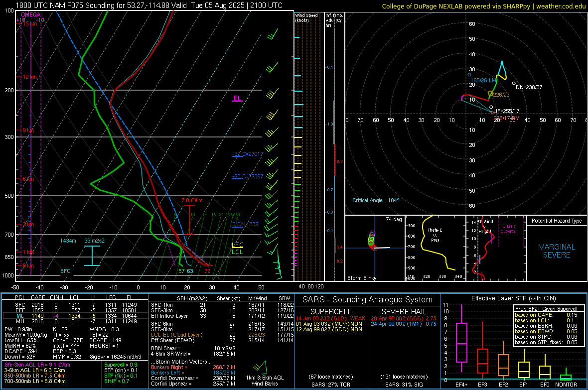Click the 'SigSvr = 16245 m3/s3' value
Image resolution: width=588 pixels, height=390 pixels.
coord(116,357)
